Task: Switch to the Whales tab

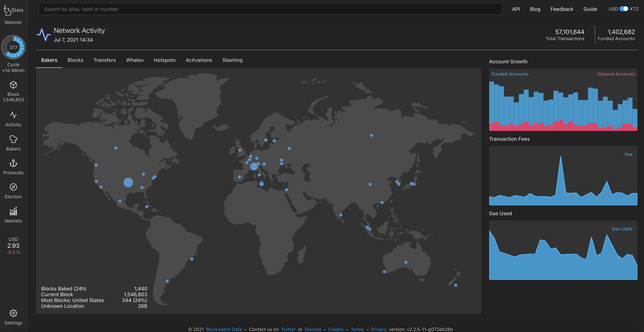Action: (x=135, y=60)
